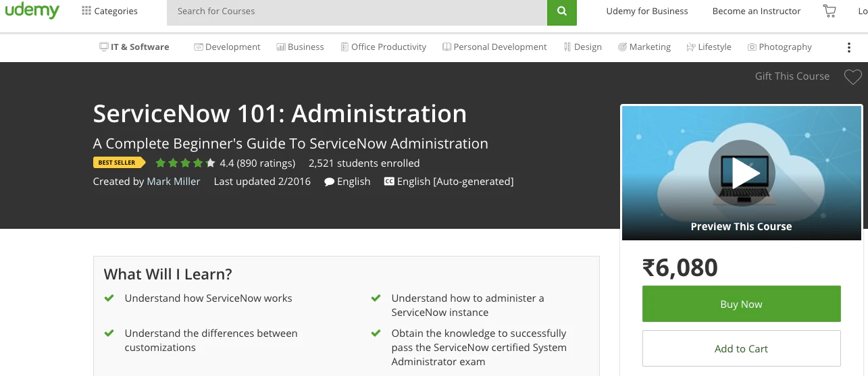Screen dimensions: 868x376
Task: Click the green search magnifier button
Action: pyautogui.click(x=562, y=11)
